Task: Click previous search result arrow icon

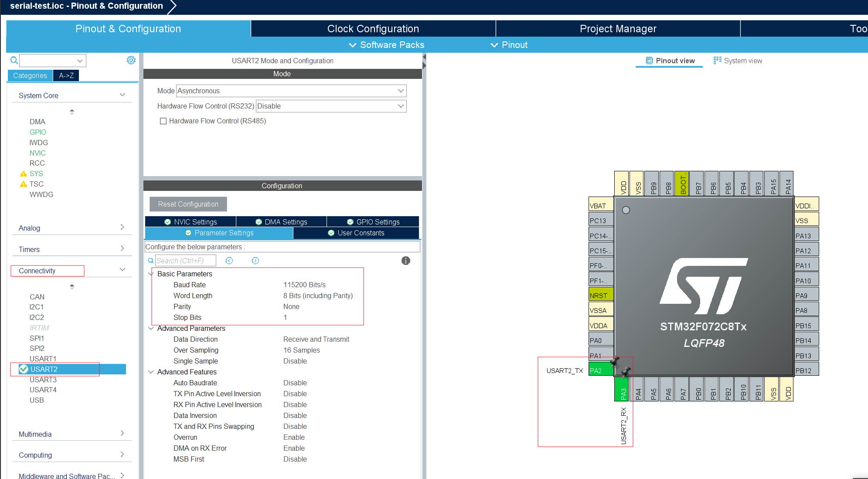Action: point(229,261)
